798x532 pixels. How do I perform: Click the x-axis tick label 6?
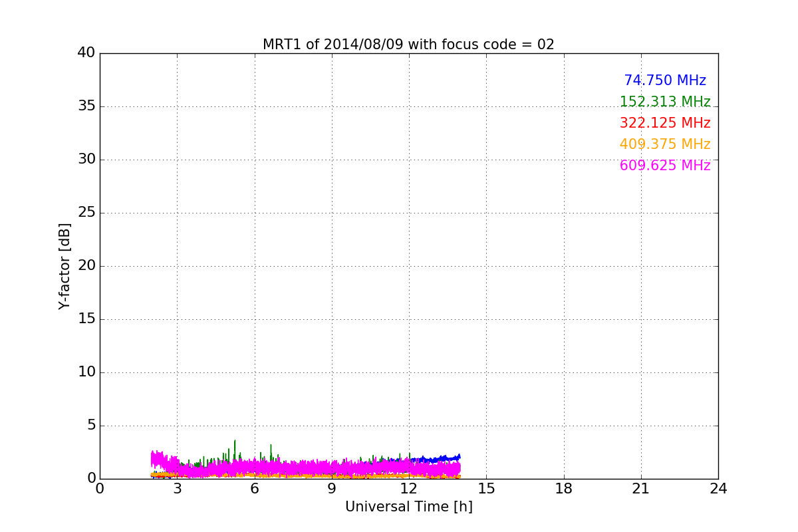pyautogui.click(x=254, y=489)
